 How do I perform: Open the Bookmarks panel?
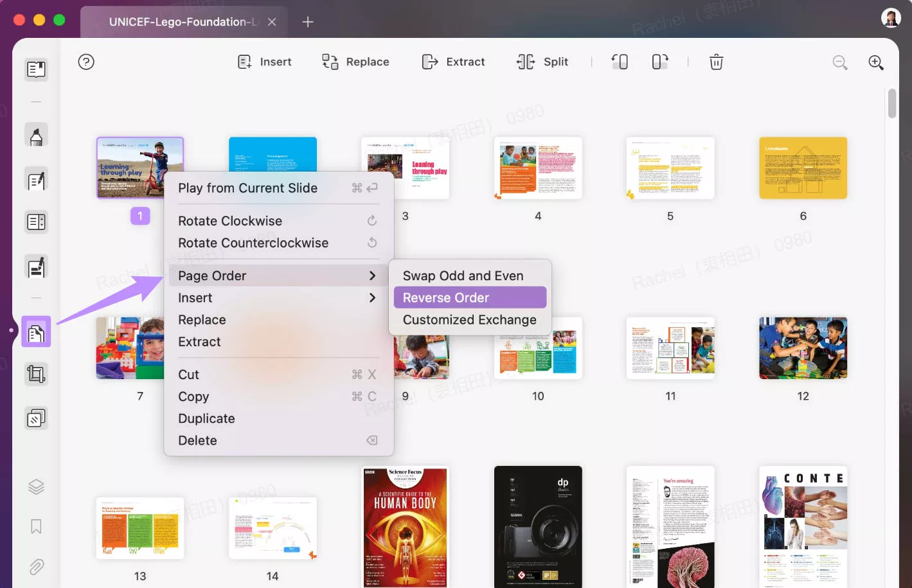point(35,526)
